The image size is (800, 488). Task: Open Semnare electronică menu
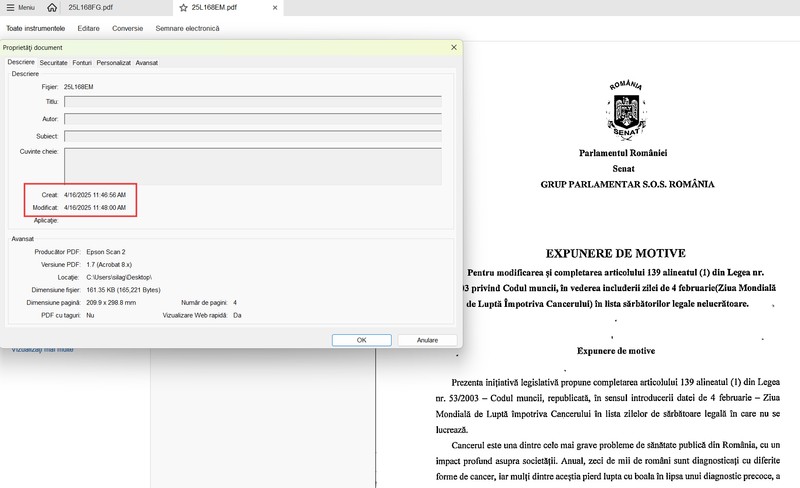[187, 29]
